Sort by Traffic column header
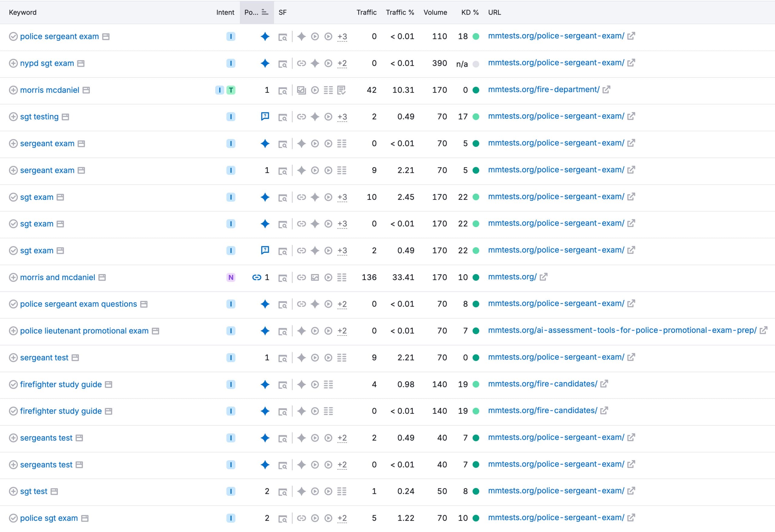This screenshot has width=775, height=532. click(x=366, y=12)
